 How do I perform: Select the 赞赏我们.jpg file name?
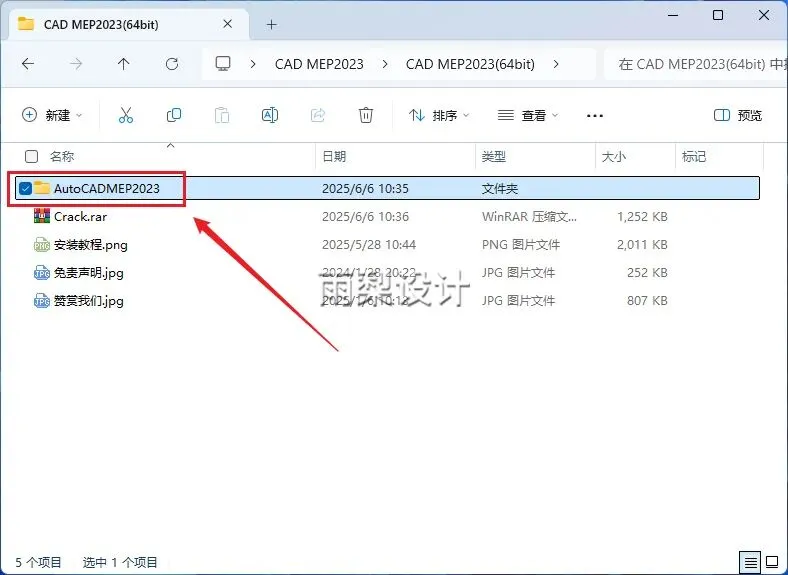[x=88, y=301]
